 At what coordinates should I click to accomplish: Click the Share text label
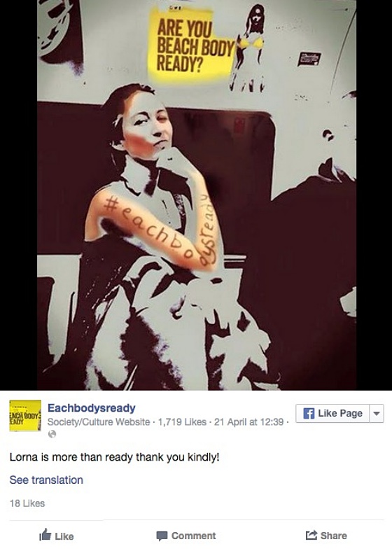(333, 536)
